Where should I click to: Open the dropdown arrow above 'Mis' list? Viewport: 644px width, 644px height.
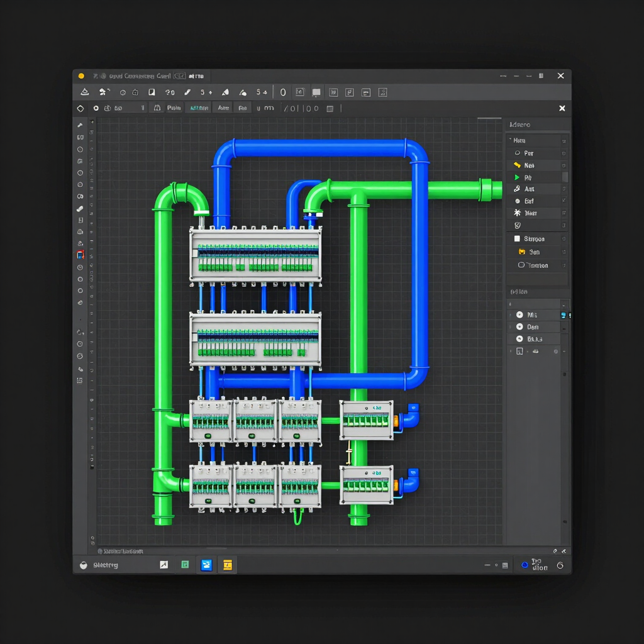coord(563,305)
